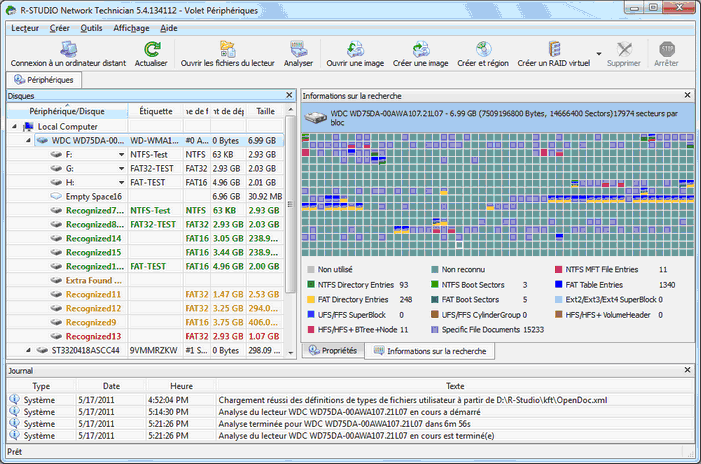This screenshot has height=464, width=701.
Task: Close the Disques panel
Action: [289, 95]
